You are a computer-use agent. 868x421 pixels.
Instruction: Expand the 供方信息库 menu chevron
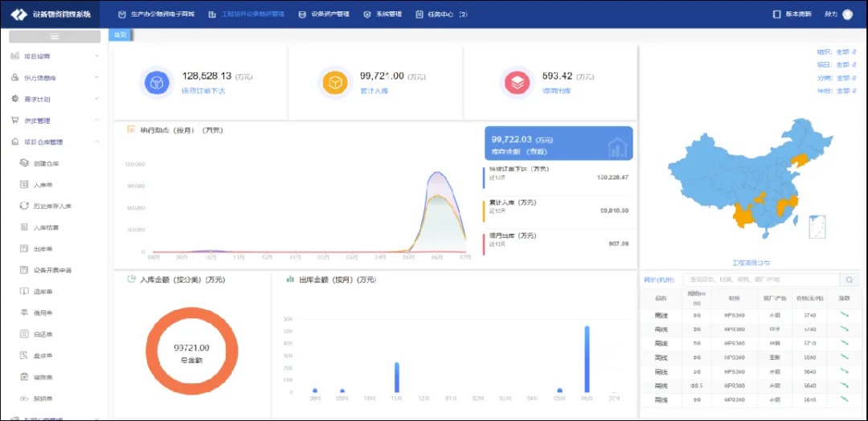click(97, 77)
